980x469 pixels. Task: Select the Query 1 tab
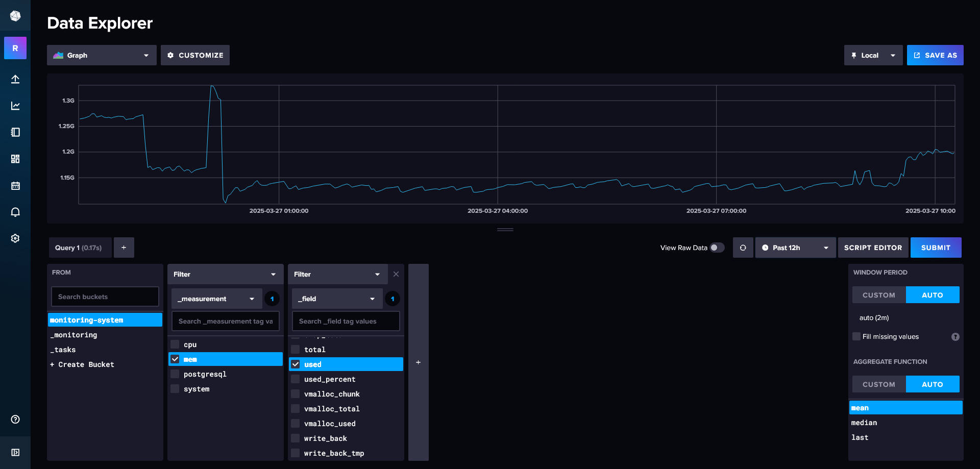click(x=79, y=248)
